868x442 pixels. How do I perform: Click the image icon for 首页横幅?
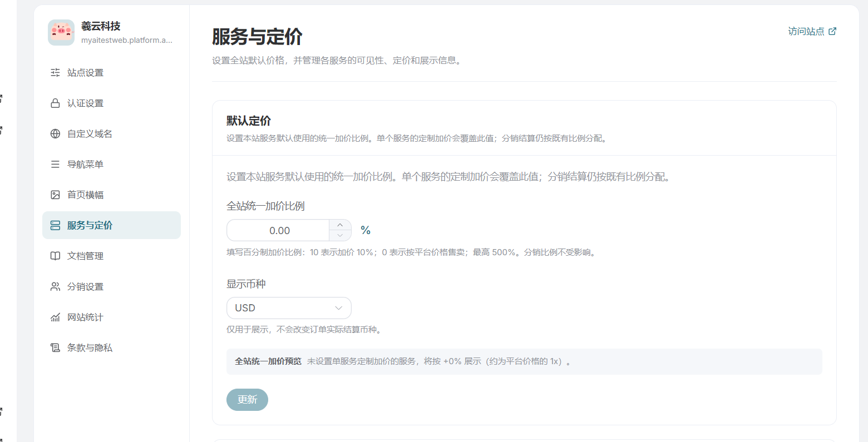coord(55,195)
